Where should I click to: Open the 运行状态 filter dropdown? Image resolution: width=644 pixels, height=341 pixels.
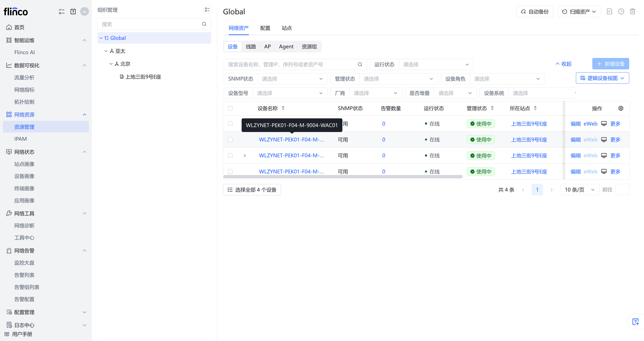(436, 64)
